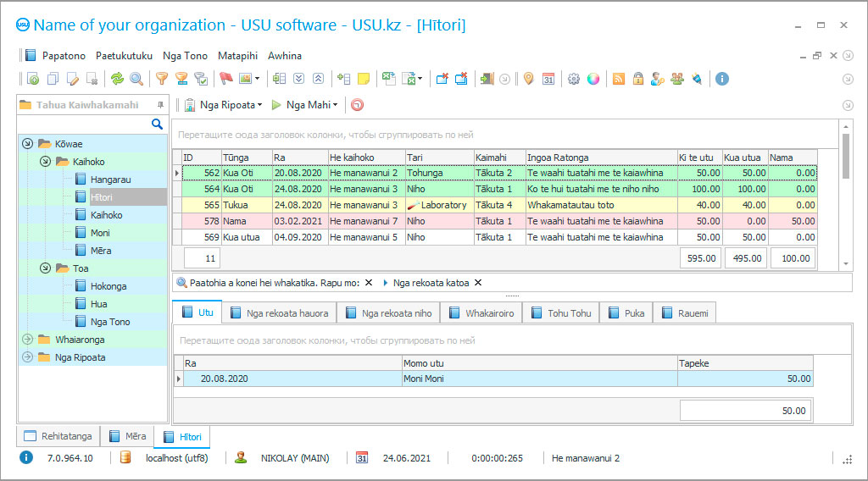Click the padlock icon
This screenshot has width=868, height=481.
[x=637, y=79]
